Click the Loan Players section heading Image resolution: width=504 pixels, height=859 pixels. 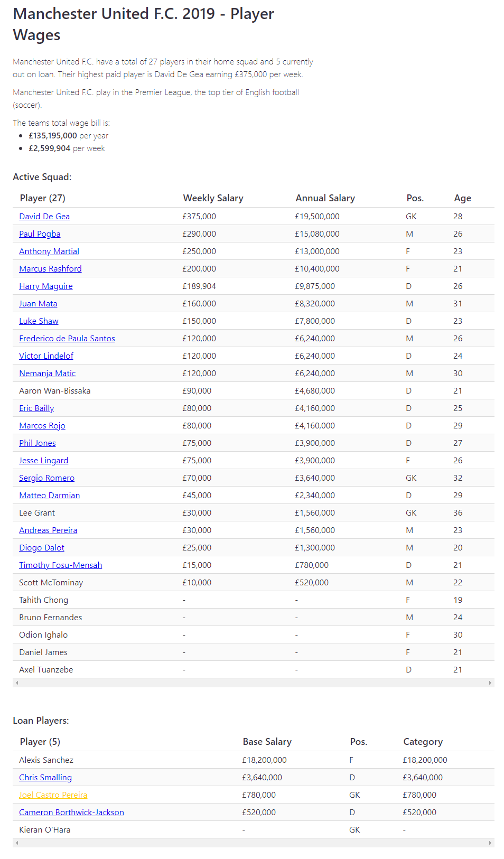[x=41, y=721]
